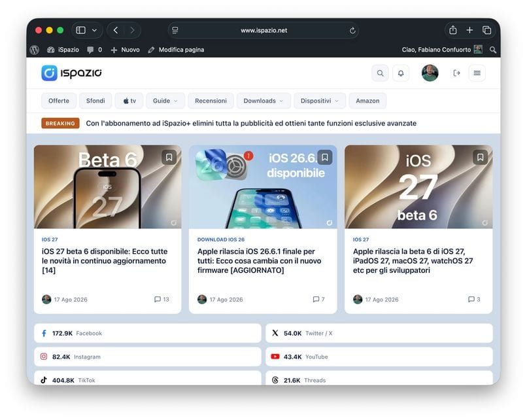This screenshot has height=420, width=527.
Task: Expand the Dispositivi dropdown
Action: click(320, 101)
